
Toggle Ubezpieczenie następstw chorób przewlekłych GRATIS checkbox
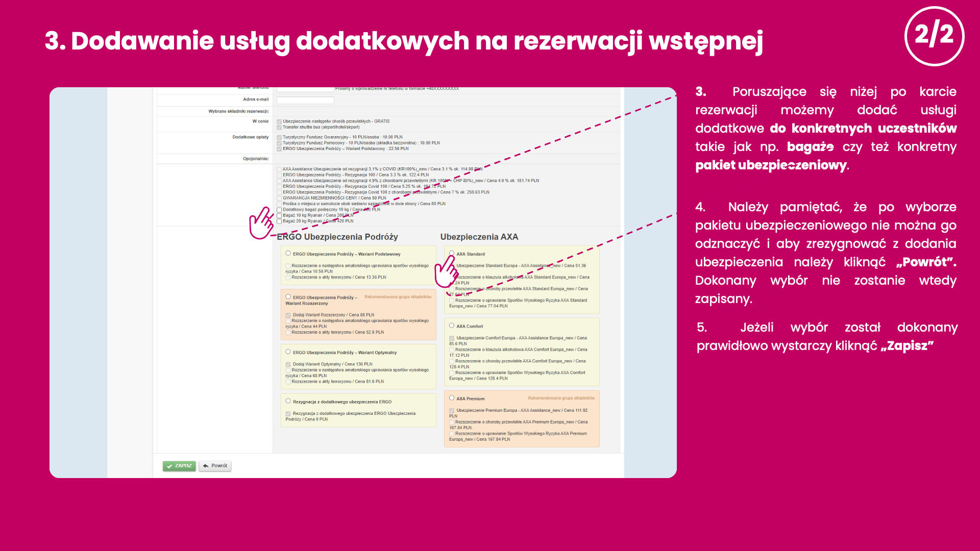coord(279,122)
